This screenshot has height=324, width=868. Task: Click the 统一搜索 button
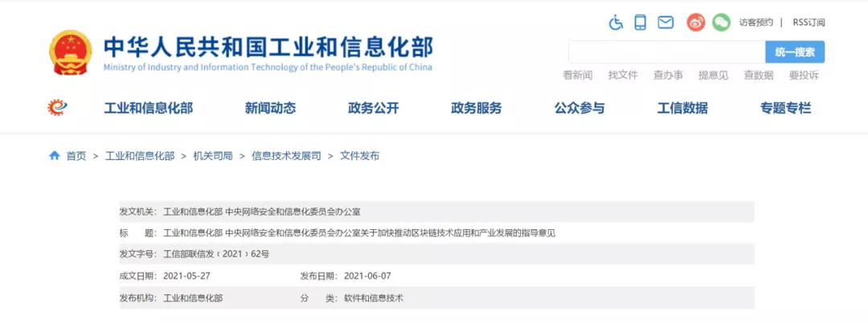click(x=795, y=52)
